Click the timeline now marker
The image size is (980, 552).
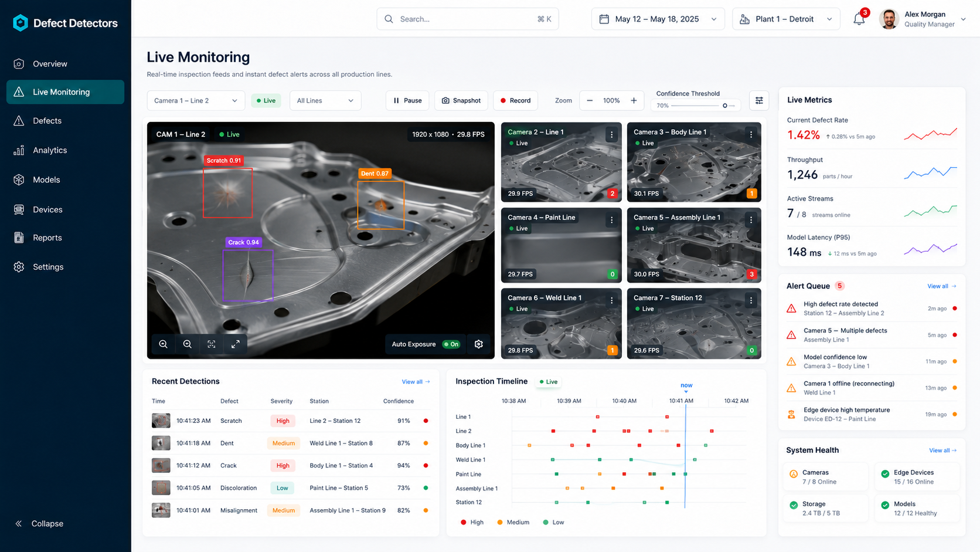[686, 387]
